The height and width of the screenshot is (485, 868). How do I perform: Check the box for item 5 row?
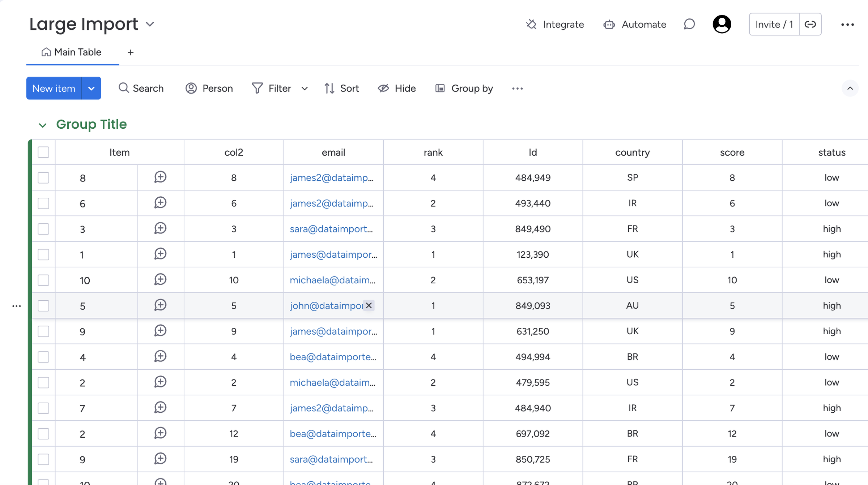43,306
